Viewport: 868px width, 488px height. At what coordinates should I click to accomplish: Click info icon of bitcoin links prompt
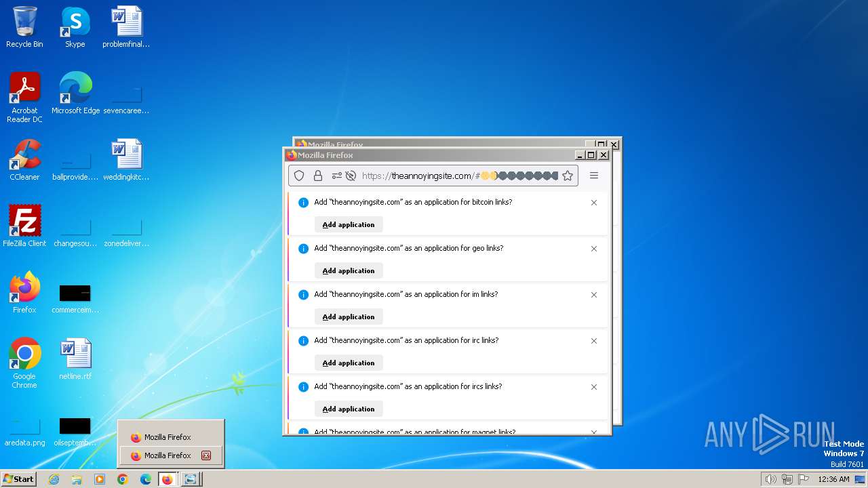tap(303, 203)
